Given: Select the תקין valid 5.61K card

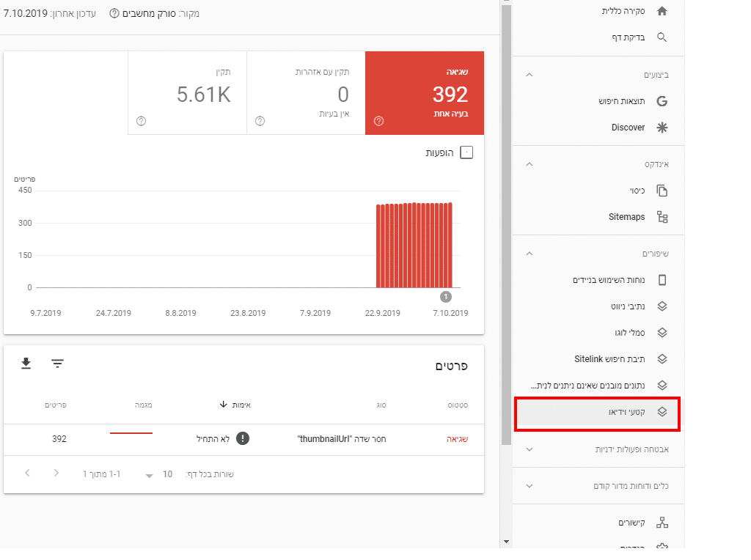Looking at the screenshot, I should pos(187,93).
